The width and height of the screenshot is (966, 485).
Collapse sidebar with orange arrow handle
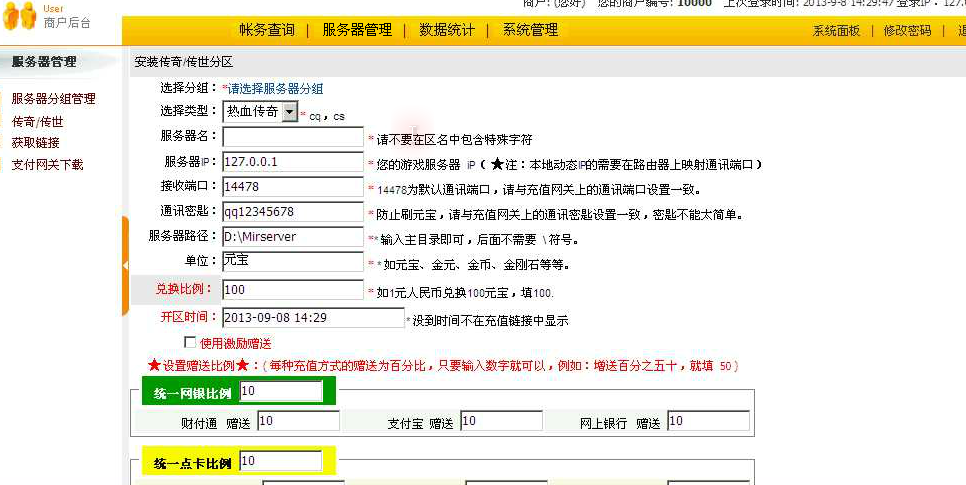coord(125,266)
